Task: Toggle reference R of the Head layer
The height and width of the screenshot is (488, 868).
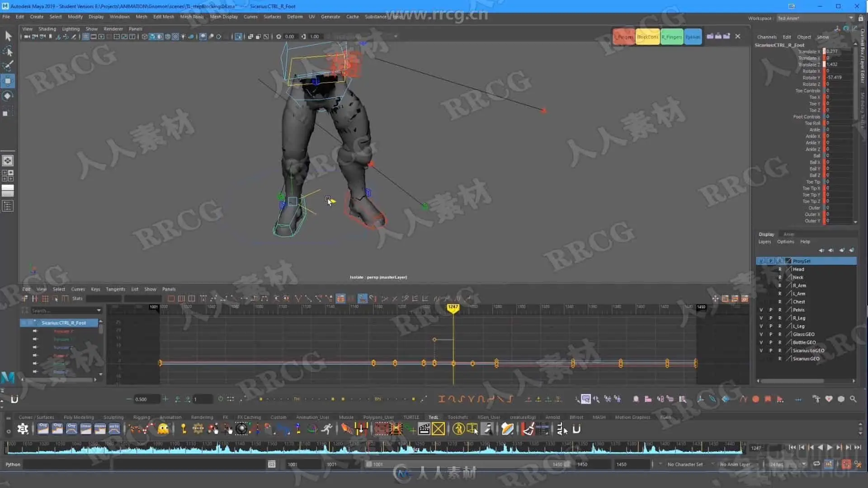Action: (x=779, y=269)
